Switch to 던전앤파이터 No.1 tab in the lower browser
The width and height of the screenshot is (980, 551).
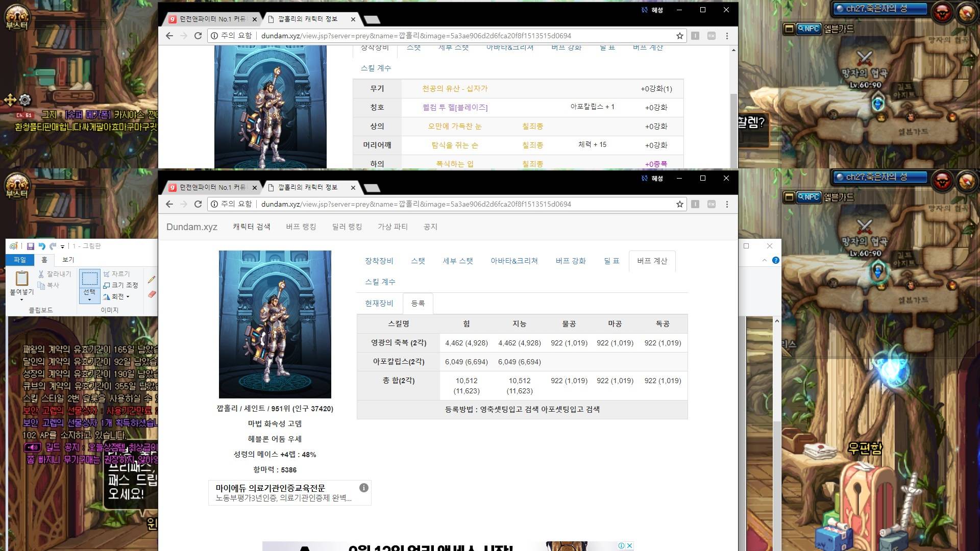(x=213, y=188)
